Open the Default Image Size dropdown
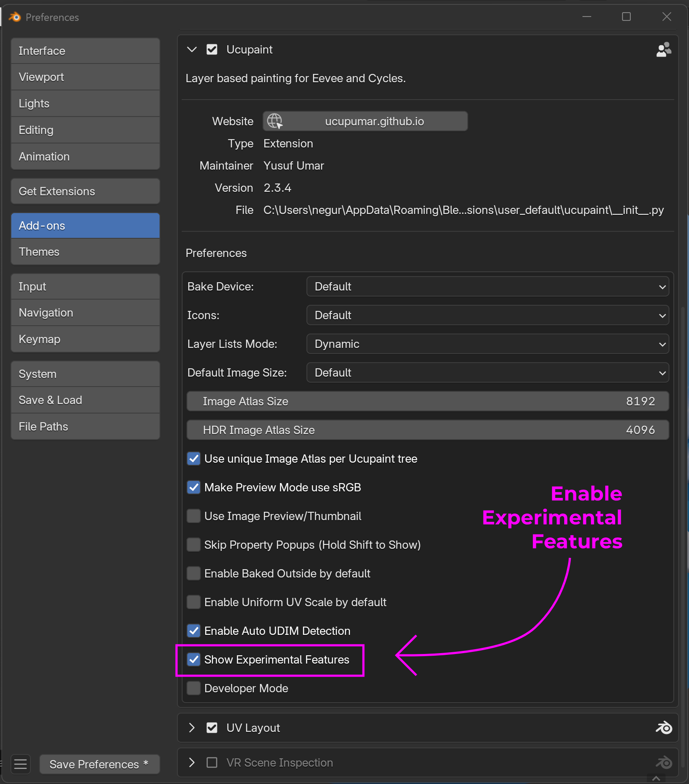Viewport: 689px width, 784px height. point(488,373)
